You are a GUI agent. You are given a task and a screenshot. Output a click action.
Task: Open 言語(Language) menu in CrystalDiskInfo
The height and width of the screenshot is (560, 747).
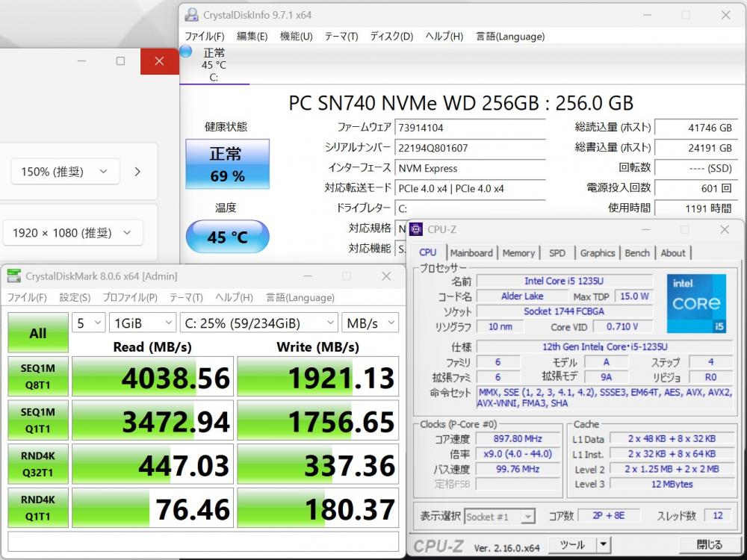click(510, 36)
